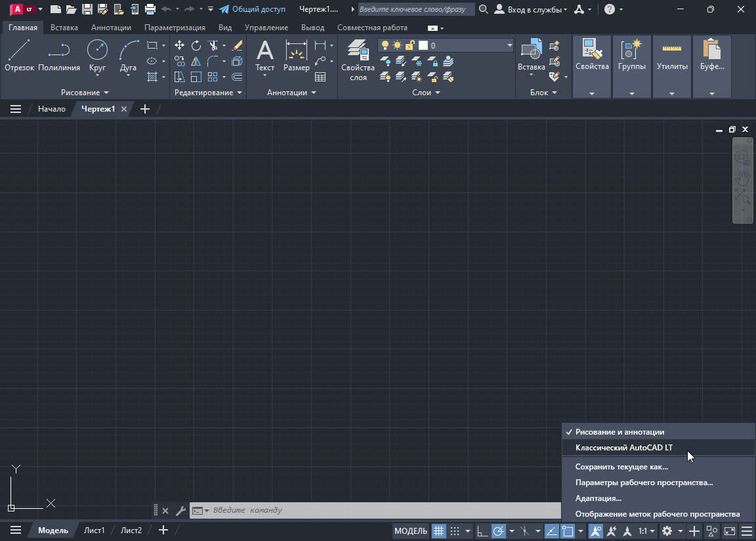Toggle the grid display in status bar
The image size is (756, 541).
(x=438, y=530)
